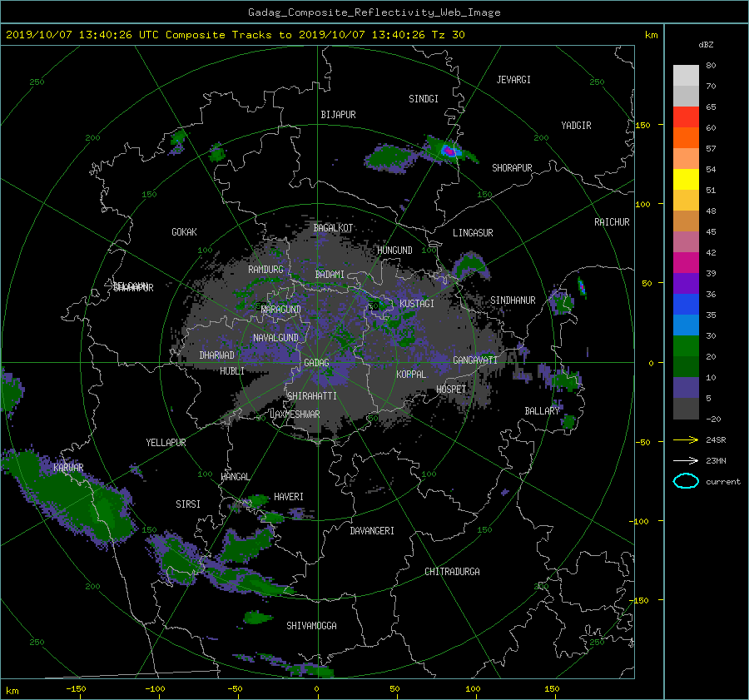Click the SHIVAMOGGA city label
This screenshot has height=700, width=749.
[311, 626]
